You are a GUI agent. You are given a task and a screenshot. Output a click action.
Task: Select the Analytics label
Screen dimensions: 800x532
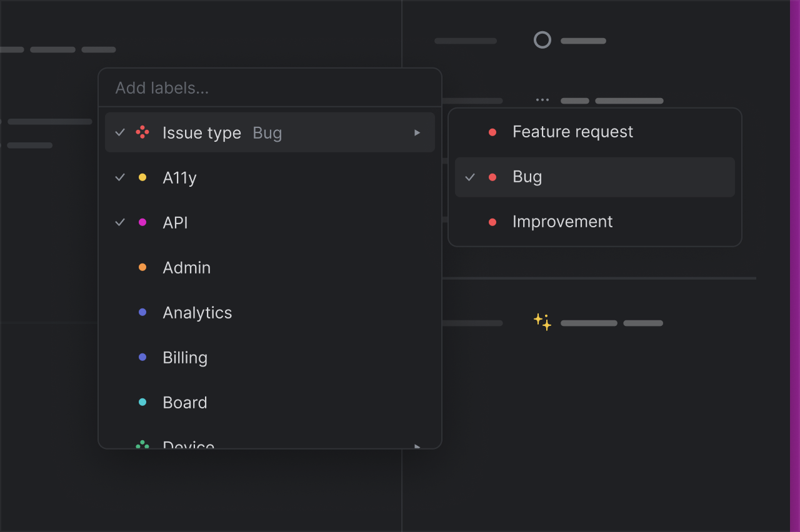pos(197,312)
